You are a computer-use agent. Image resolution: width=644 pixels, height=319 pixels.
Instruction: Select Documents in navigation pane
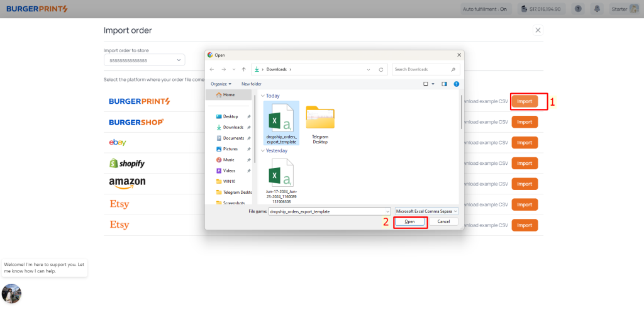pyautogui.click(x=233, y=138)
